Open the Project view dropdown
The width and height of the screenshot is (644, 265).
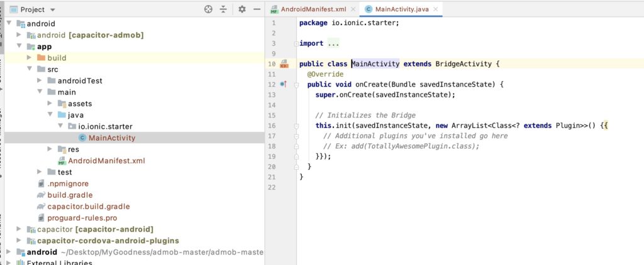coord(52,10)
